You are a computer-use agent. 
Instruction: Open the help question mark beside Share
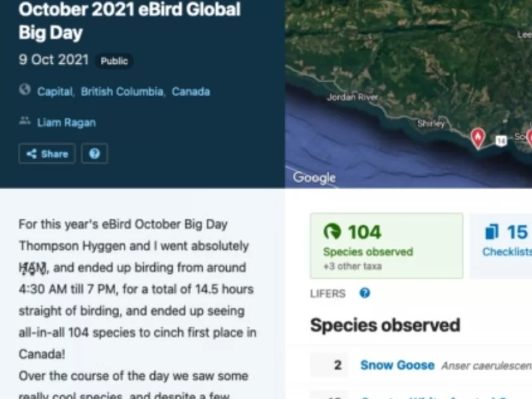tap(94, 154)
